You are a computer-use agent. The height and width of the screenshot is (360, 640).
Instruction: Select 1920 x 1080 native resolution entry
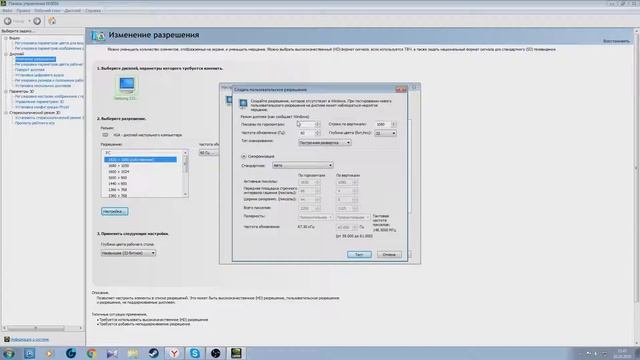(140, 160)
